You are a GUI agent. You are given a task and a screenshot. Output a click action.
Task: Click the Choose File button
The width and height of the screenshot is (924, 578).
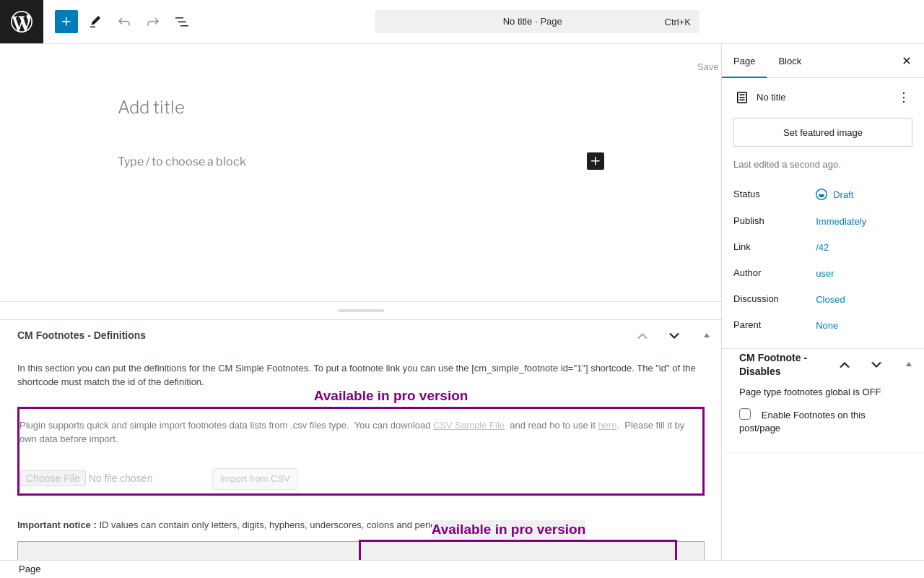point(53,478)
